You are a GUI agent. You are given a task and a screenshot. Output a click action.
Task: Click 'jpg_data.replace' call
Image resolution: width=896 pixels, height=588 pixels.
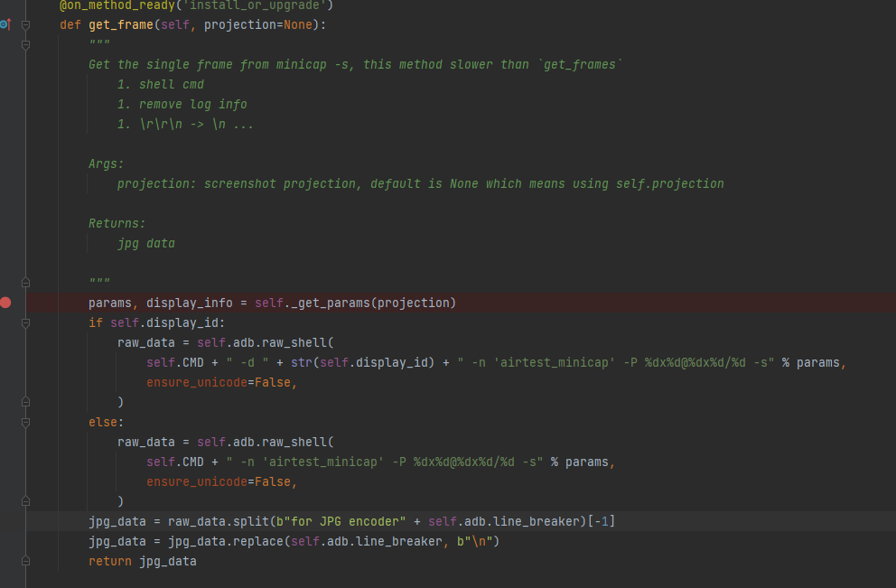tap(225, 542)
